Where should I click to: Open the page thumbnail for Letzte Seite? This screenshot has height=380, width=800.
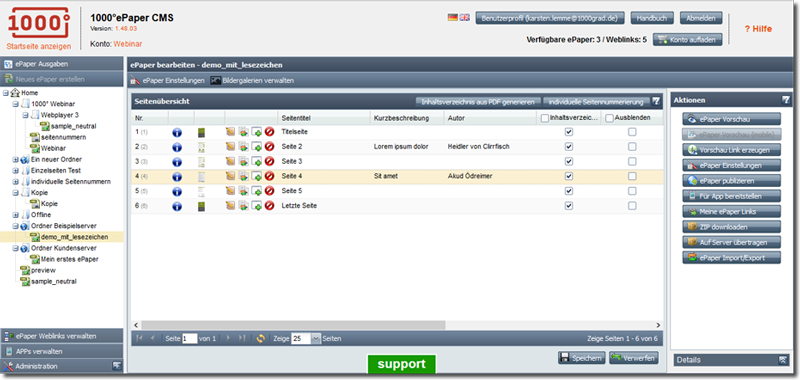(x=202, y=207)
